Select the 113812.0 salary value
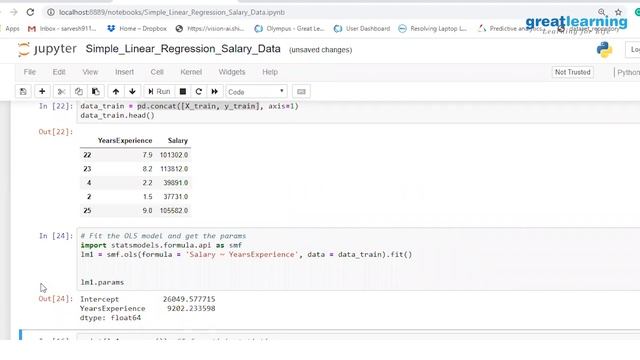Screen dimensions: 640x360 click(174, 169)
